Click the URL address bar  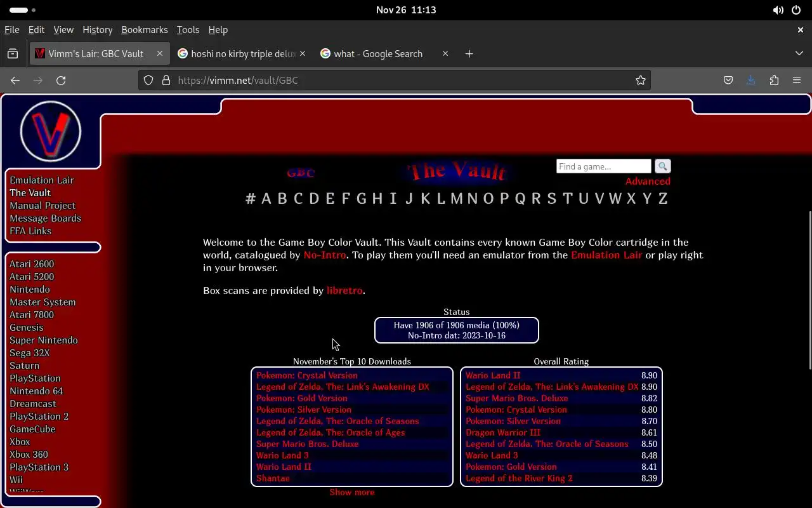click(x=393, y=80)
